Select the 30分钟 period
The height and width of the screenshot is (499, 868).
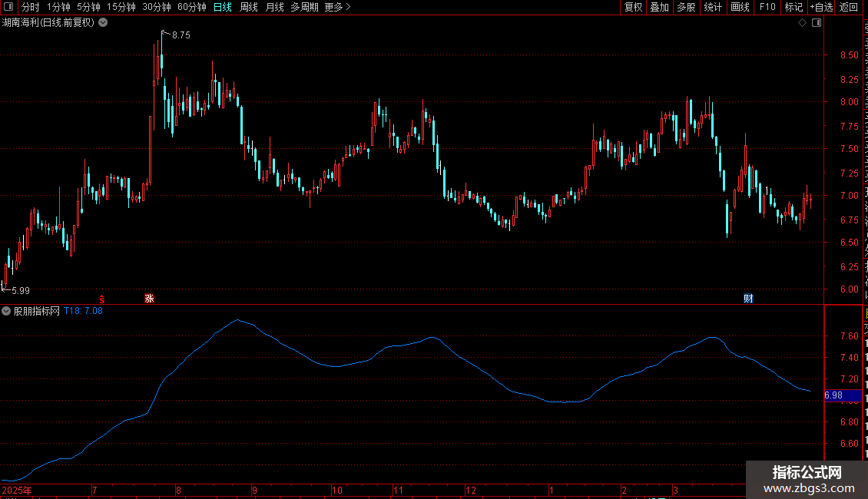(x=157, y=7)
